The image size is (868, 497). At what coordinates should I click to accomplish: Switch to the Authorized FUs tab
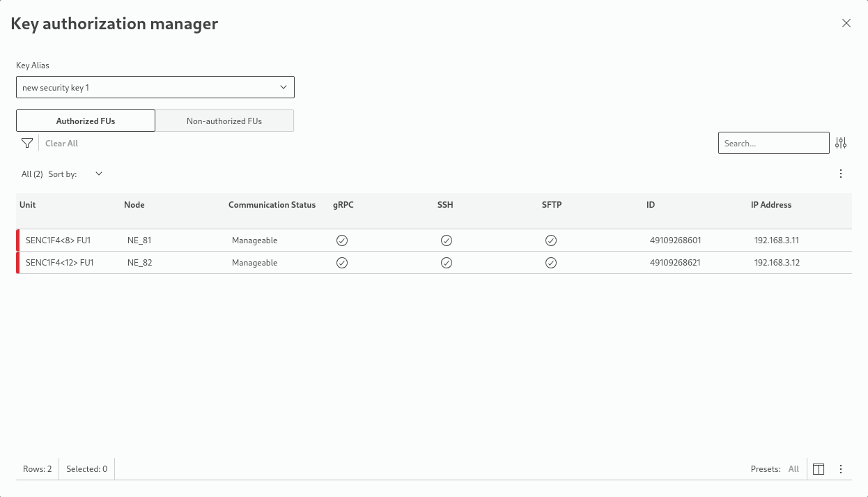(x=86, y=121)
